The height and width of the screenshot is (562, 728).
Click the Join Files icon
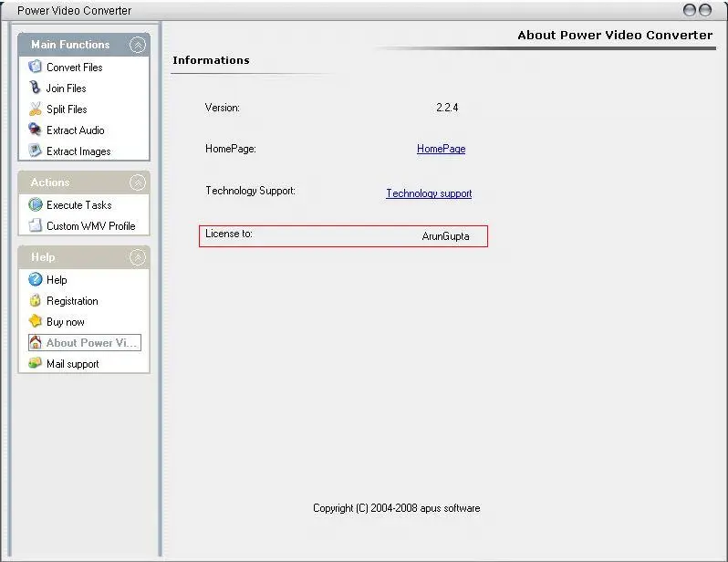pos(36,88)
